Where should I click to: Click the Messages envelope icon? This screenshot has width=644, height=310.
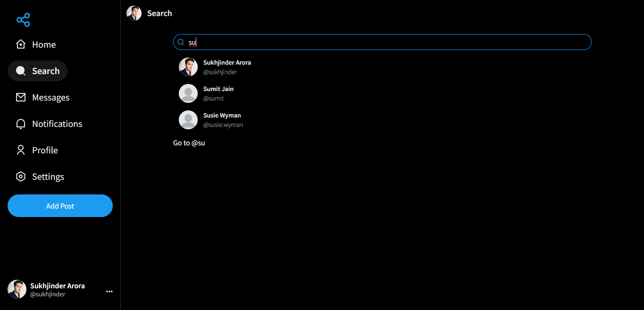21,97
